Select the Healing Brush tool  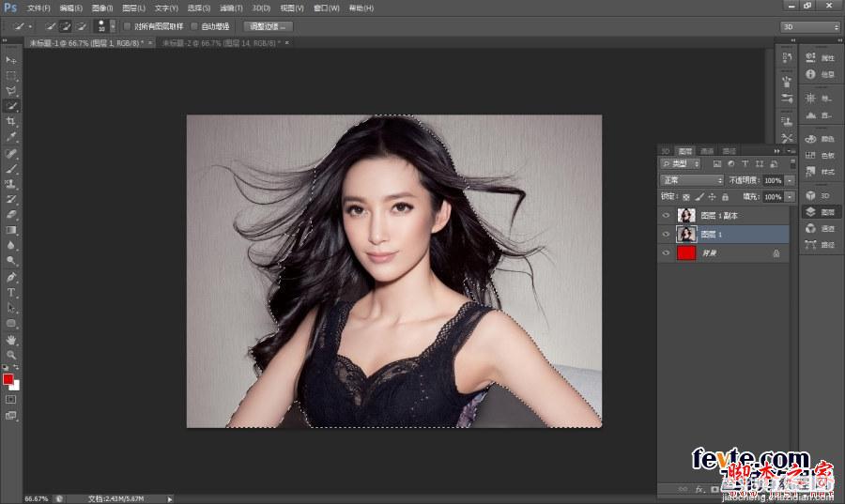(x=10, y=154)
